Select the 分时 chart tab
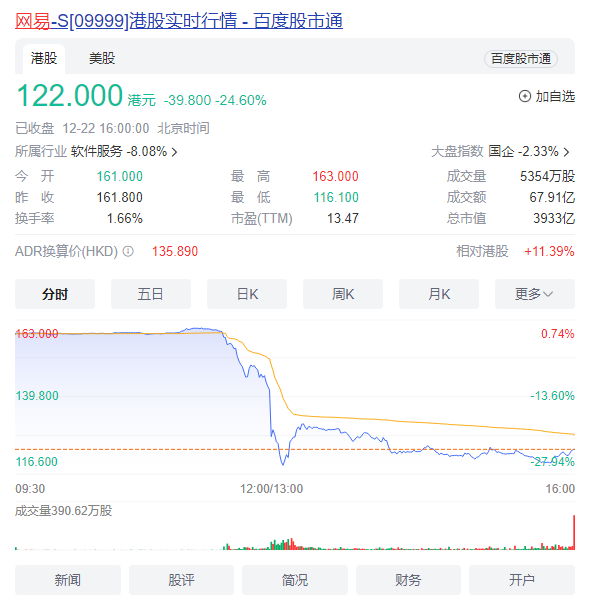This screenshot has width=601, height=599. pos(55,294)
